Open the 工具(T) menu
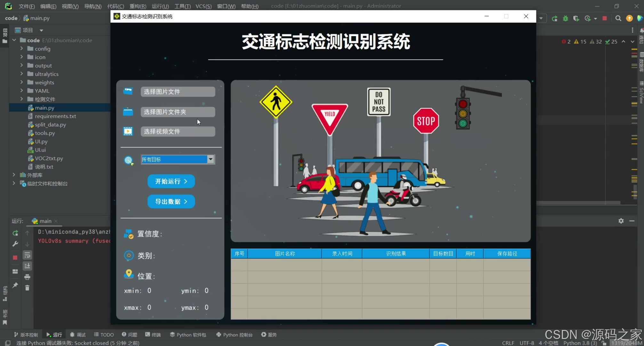The width and height of the screenshot is (644, 346). tap(182, 6)
